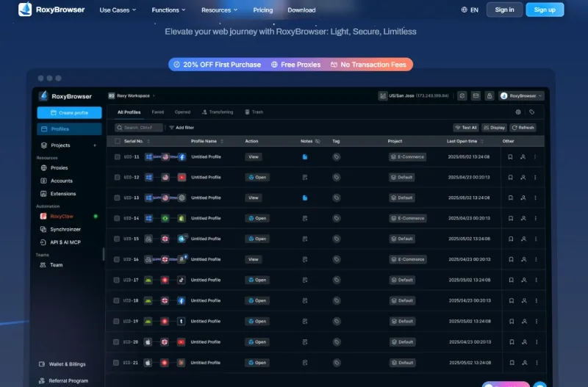Screen dimensions: 588x387
Task: Click Open for the UID-12 profile
Action: pos(257,177)
